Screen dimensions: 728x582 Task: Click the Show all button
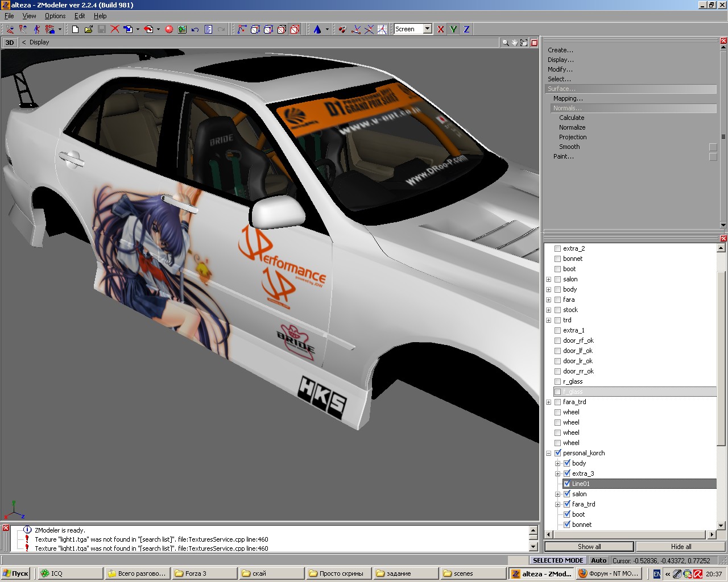point(589,547)
